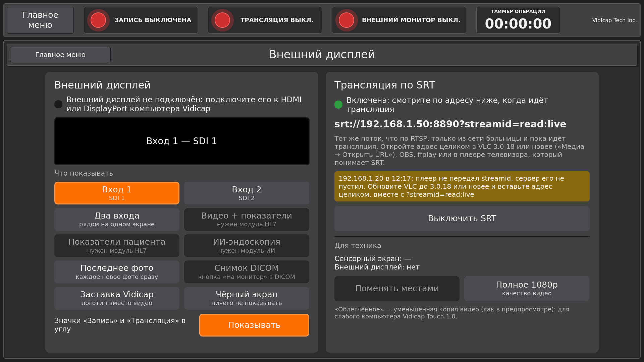This screenshot has width=644, height=362.
Task: Click the Что показывать label
Action: coord(84,173)
